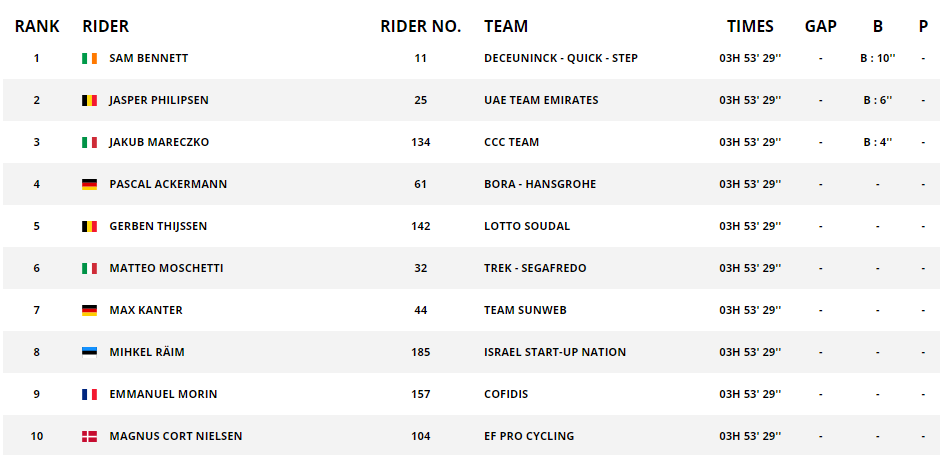Click the Danish flag beside Magnus Cort Nielsen
This screenshot has height=455, width=943.
[90, 436]
